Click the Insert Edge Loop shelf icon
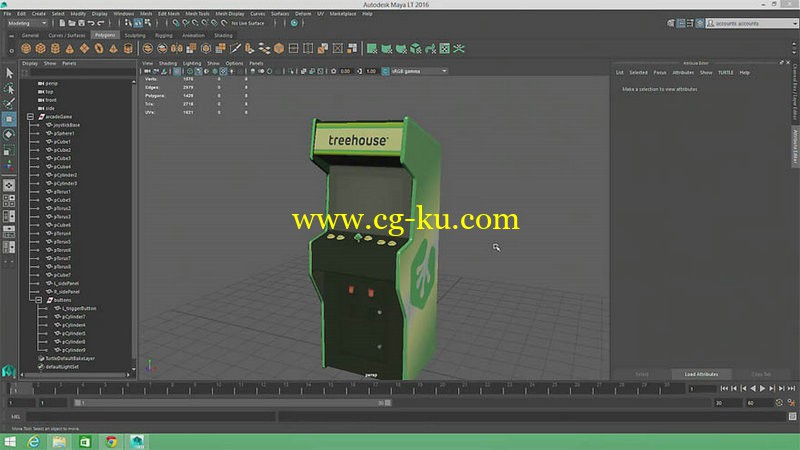The image size is (800, 450). [293, 48]
